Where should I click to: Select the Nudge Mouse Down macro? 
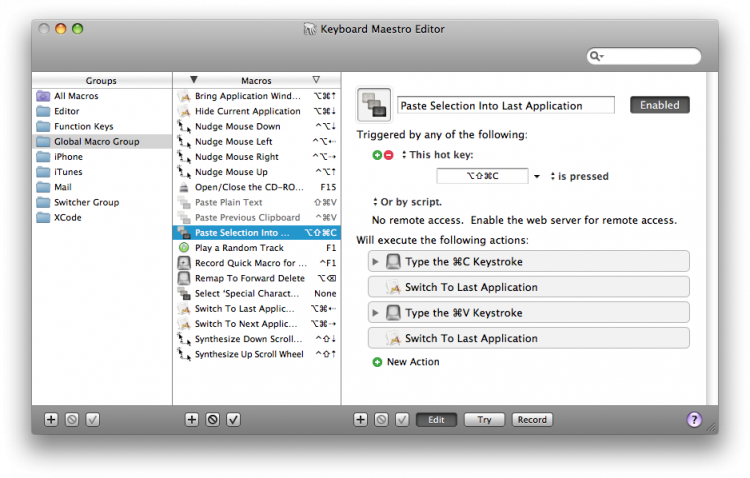tap(257, 126)
